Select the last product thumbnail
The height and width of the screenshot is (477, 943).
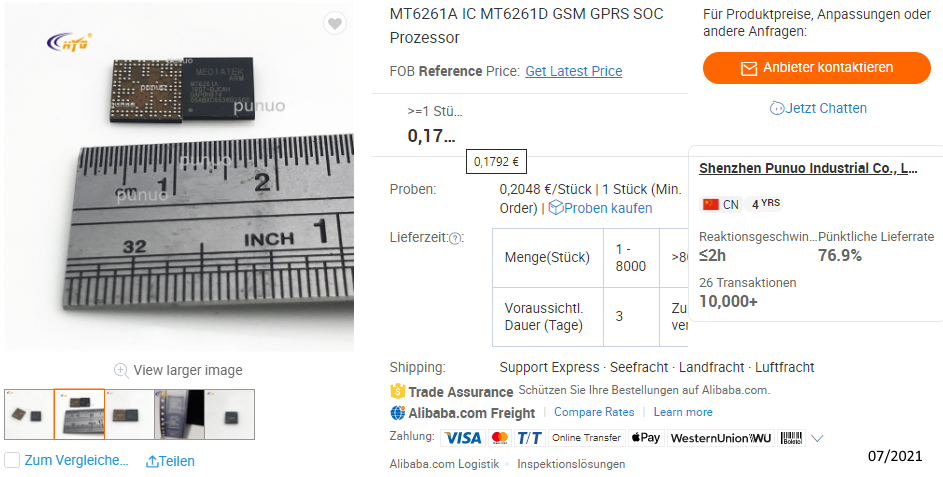(229, 414)
